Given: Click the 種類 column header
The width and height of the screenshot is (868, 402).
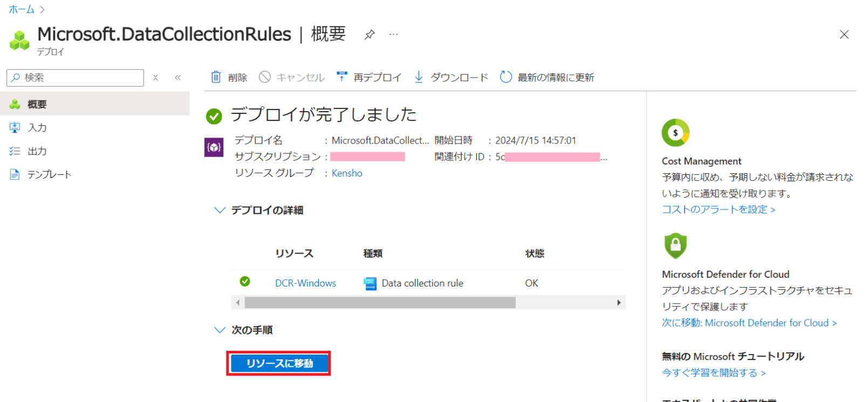Looking at the screenshot, I should click(x=373, y=254).
